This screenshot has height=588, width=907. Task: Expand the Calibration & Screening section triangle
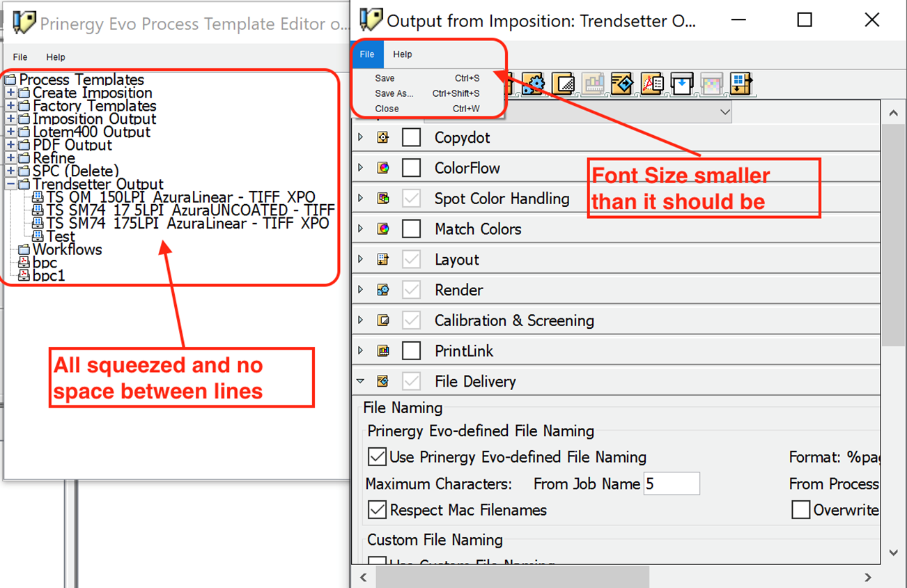tap(360, 320)
